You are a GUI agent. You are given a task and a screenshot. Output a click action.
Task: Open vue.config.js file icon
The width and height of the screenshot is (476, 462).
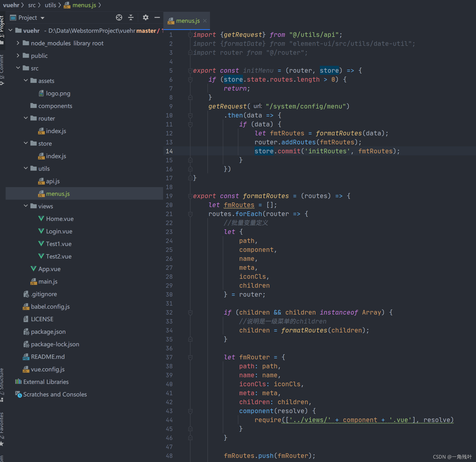pos(26,369)
